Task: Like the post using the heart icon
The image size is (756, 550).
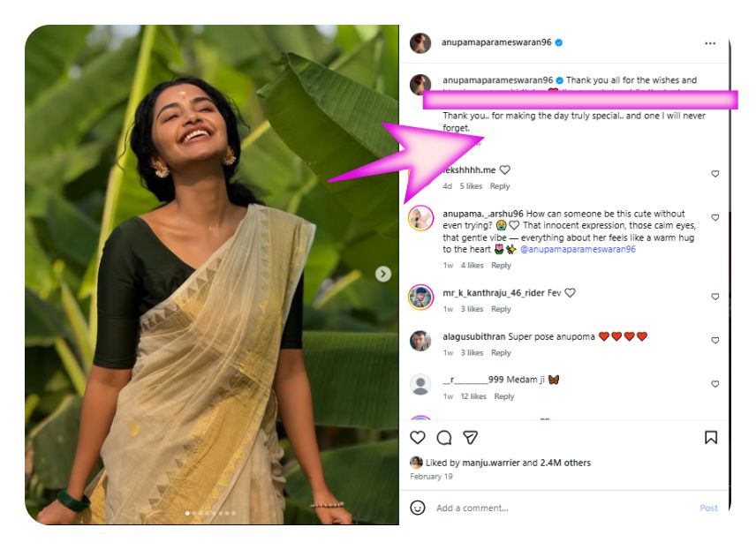Action: [419, 437]
